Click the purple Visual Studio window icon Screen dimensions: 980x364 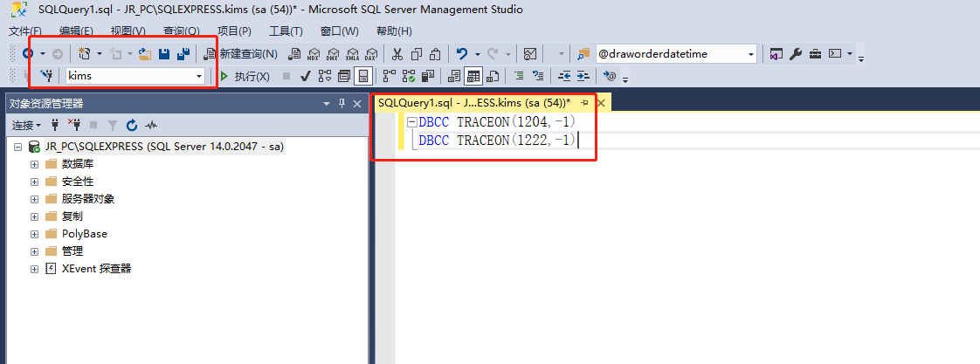point(776,54)
